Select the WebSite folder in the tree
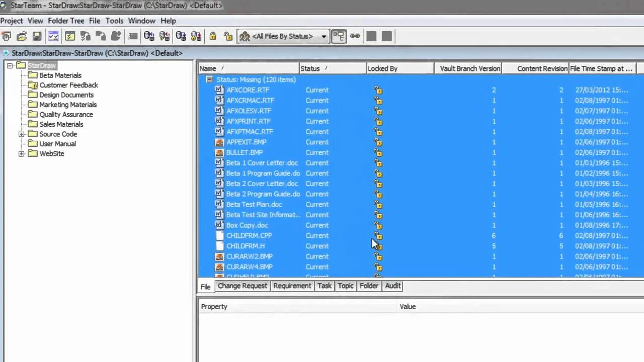The width and height of the screenshot is (644, 362). tap(52, 153)
